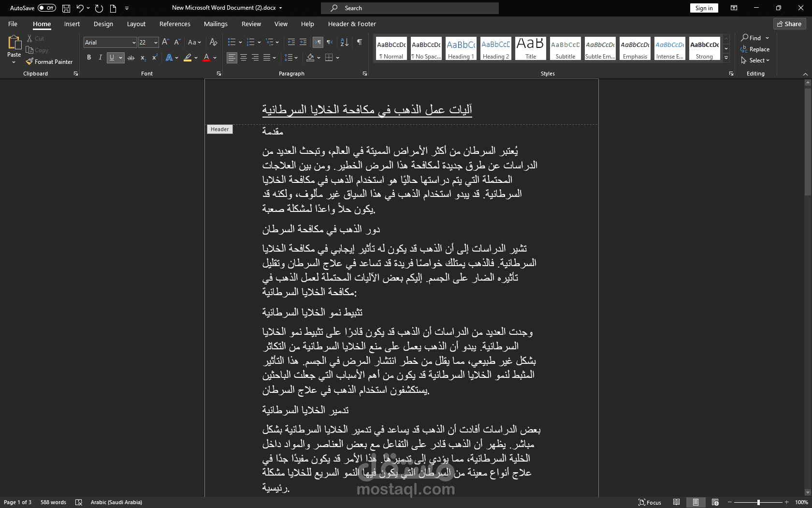Open the font size 22 dropdown
The image size is (812, 508).
(156, 43)
